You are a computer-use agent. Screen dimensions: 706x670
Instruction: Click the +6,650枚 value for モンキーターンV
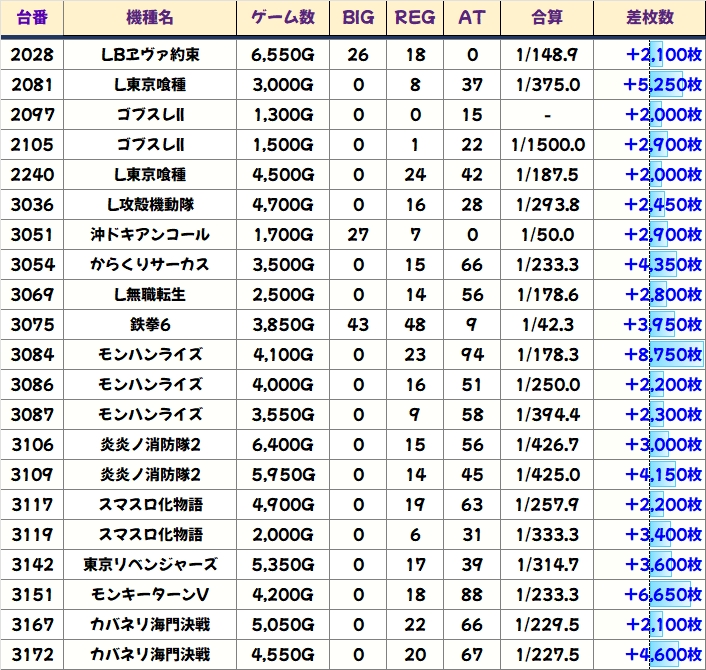point(661,595)
